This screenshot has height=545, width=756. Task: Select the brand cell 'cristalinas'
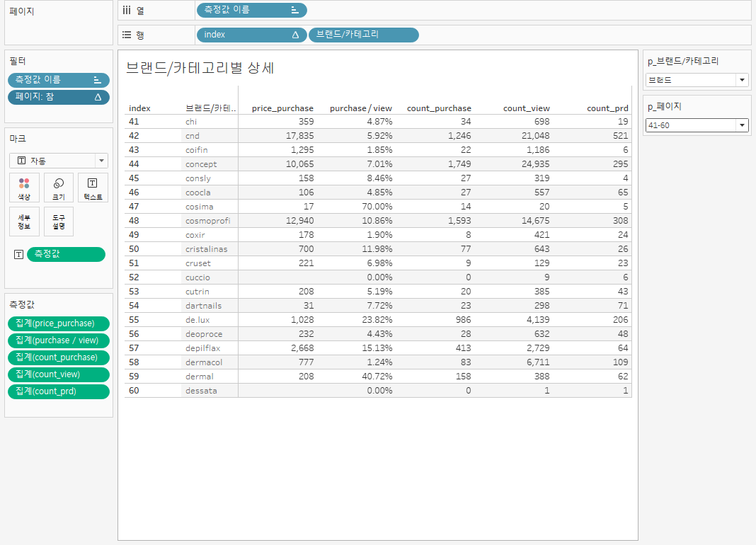point(207,249)
